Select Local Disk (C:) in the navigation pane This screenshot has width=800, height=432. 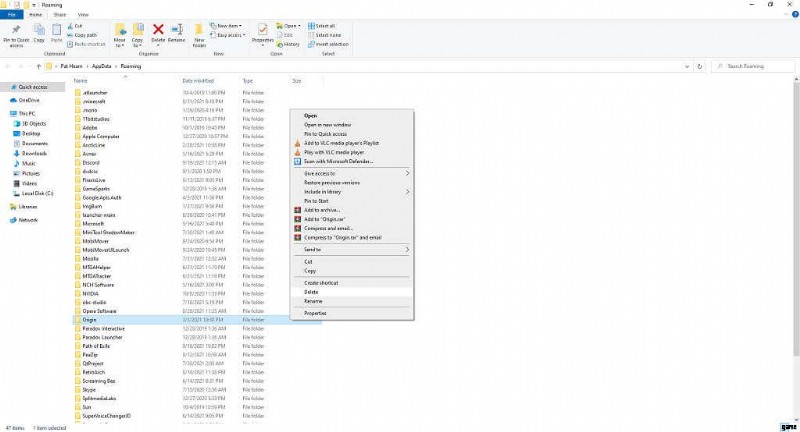pyautogui.click(x=37, y=194)
